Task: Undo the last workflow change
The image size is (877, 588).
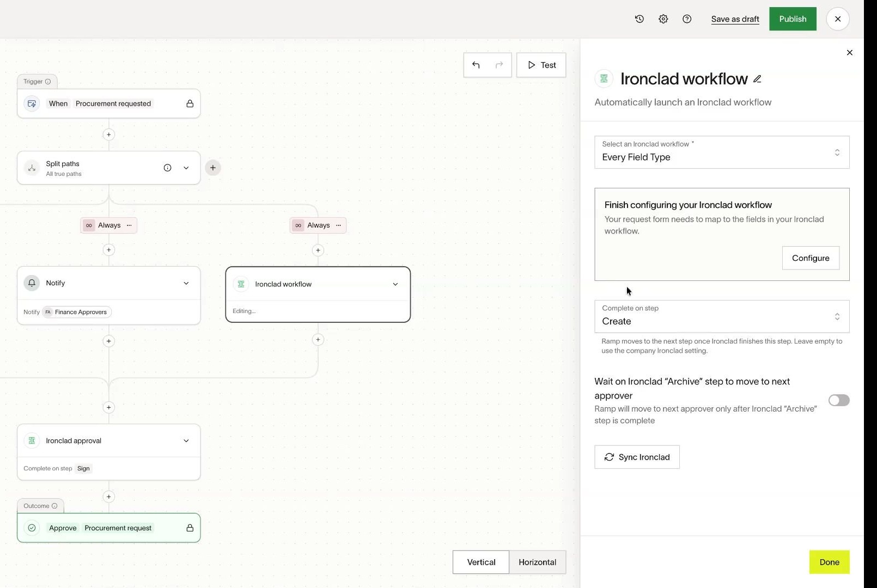Action: 476,65
